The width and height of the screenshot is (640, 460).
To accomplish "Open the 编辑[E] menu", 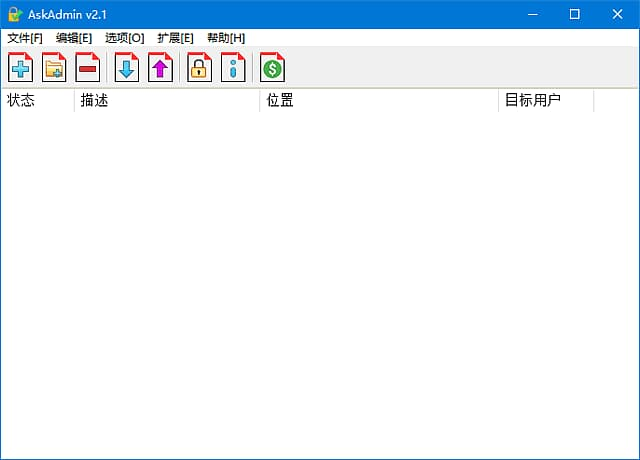I will (74, 37).
